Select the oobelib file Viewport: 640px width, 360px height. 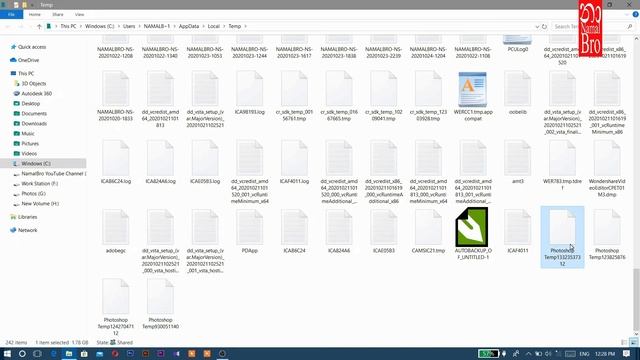[x=518, y=93]
